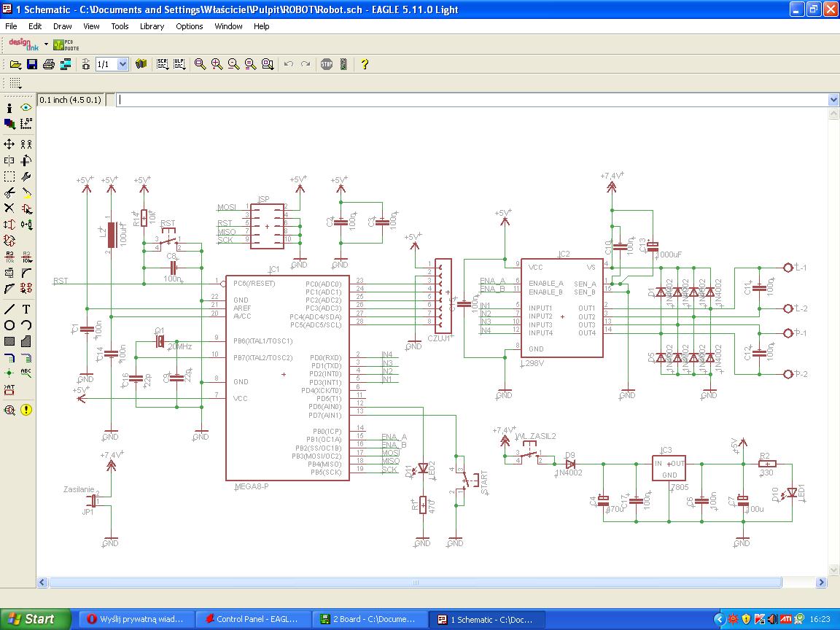Click the Help question mark icon
The height and width of the screenshot is (630, 840).
point(365,64)
